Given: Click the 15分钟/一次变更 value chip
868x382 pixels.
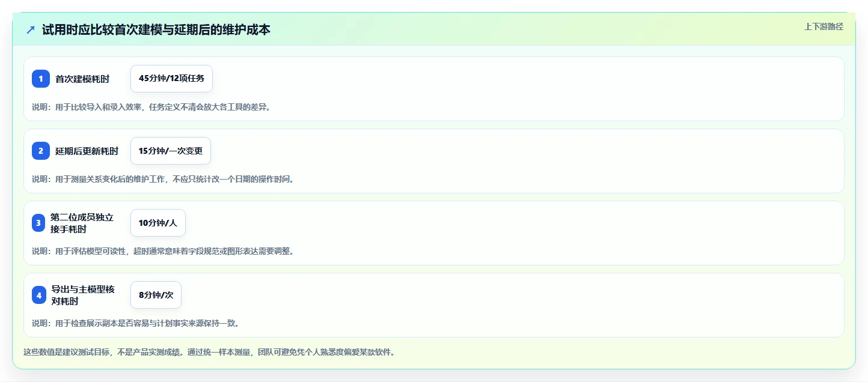Looking at the screenshot, I should 171,151.
